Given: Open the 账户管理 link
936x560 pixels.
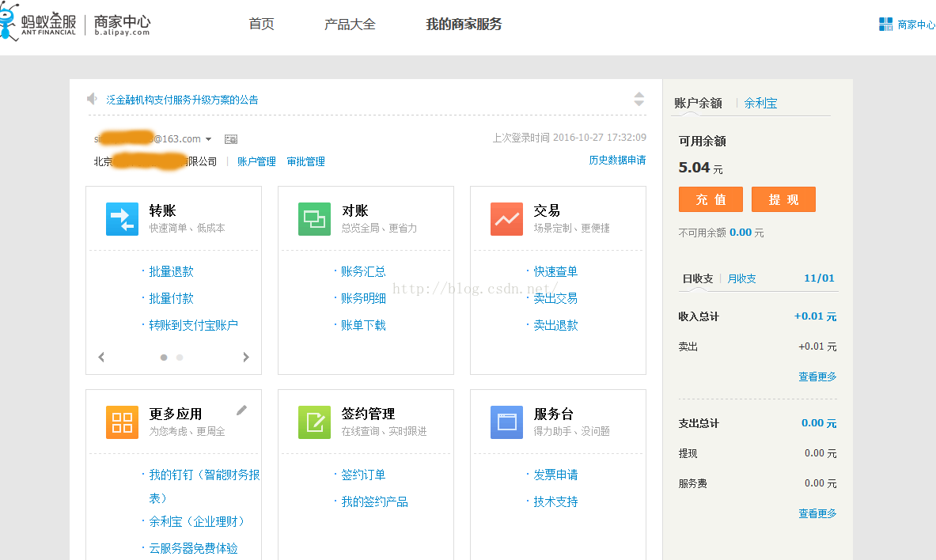Looking at the screenshot, I should (x=256, y=161).
